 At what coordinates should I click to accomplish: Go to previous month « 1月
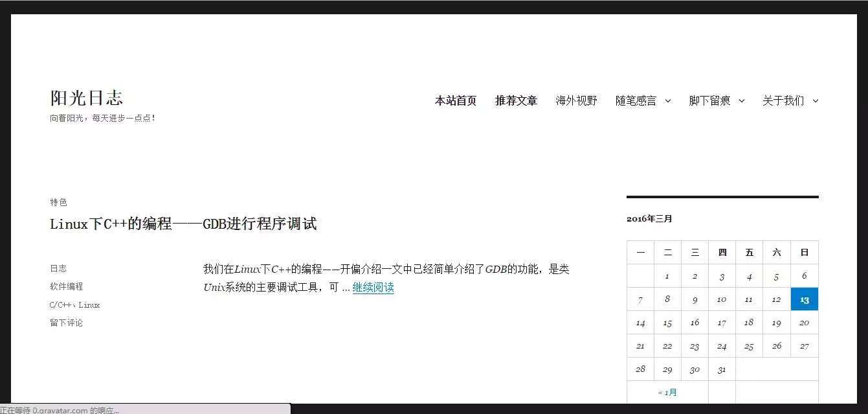click(667, 393)
